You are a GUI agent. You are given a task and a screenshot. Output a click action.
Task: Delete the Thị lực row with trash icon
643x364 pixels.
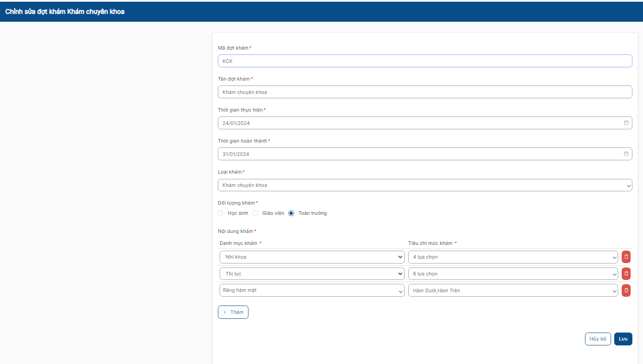pos(626,274)
